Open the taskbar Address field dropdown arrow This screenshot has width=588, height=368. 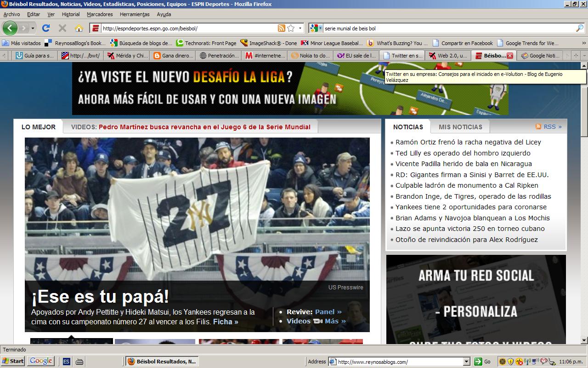tap(467, 362)
